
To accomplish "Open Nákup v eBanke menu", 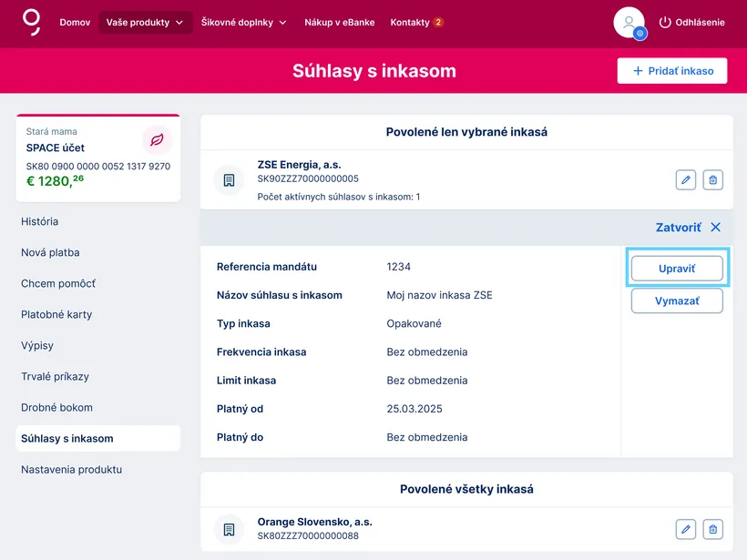I will (x=339, y=22).
